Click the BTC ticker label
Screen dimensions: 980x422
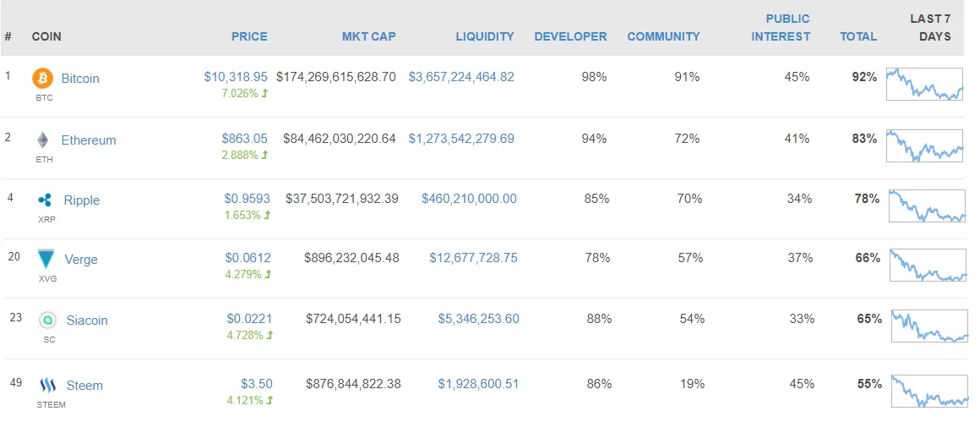coord(45,97)
